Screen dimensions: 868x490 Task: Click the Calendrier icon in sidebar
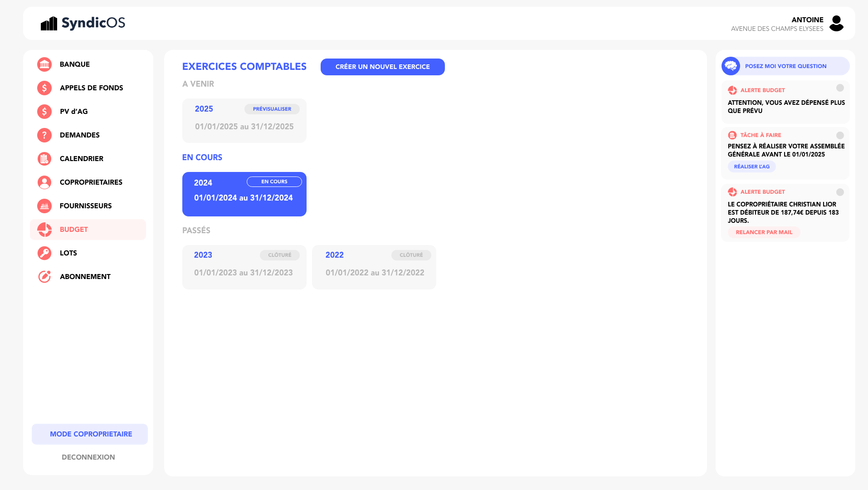(x=44, y=159)
